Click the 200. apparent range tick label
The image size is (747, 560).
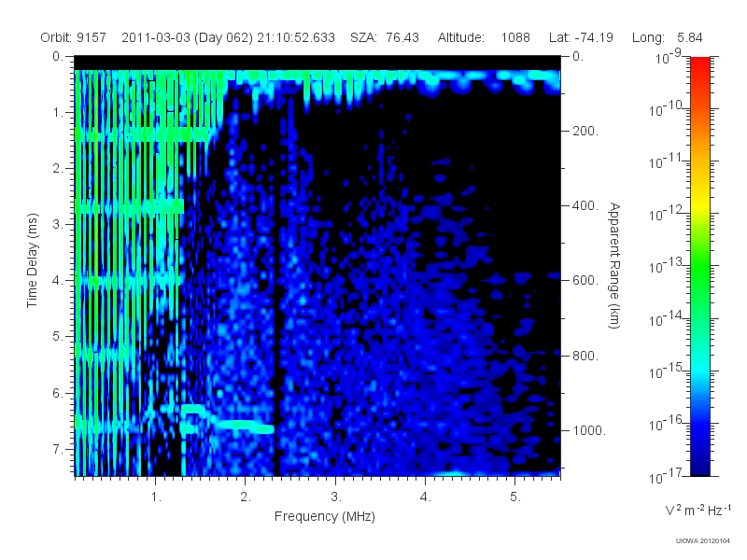tap(585, 131)
